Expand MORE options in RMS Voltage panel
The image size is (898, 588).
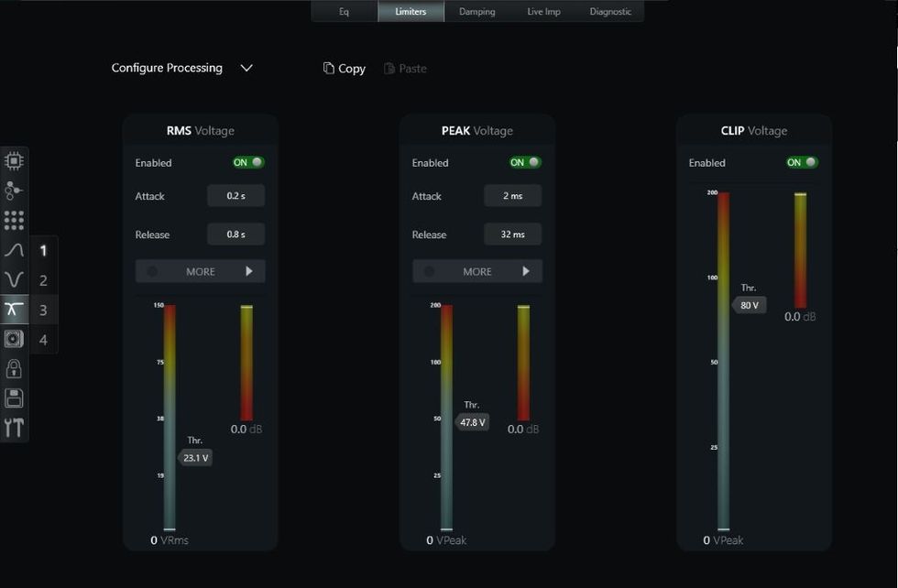click(x=200, y=271)
